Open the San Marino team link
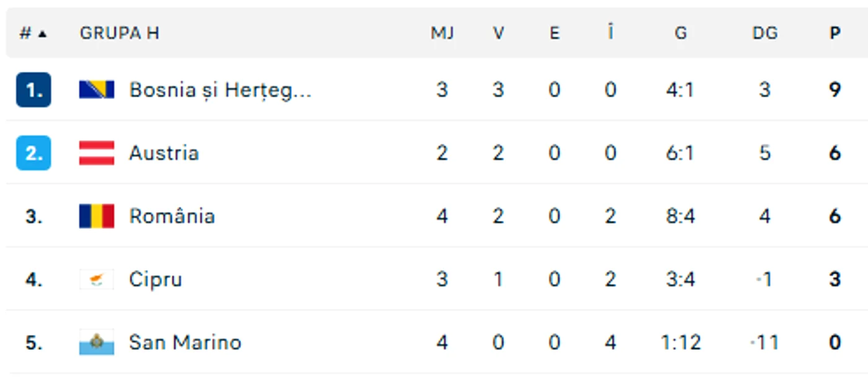868x379 pixels. [x=185, y=342]
